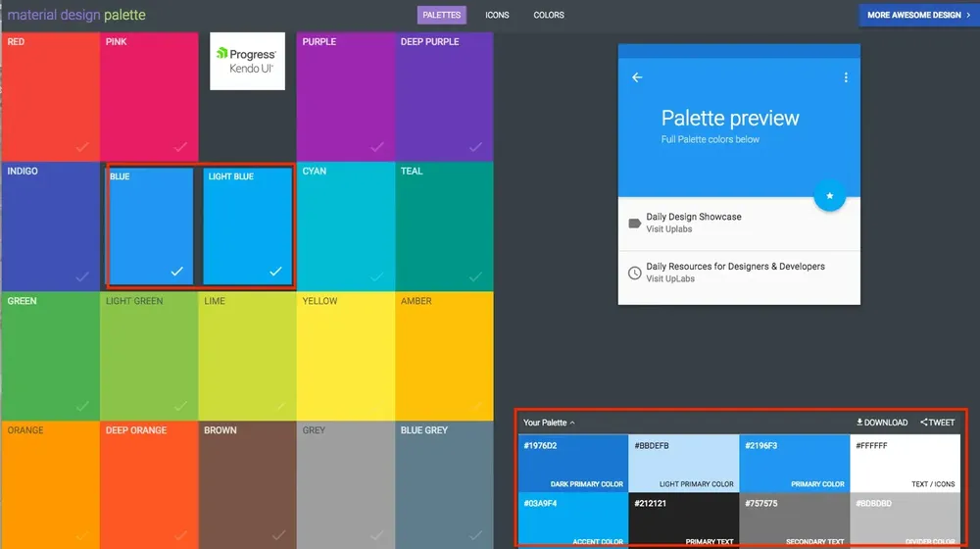The height and width of the screenshot is (549, 980).
Task: Click the material design palette site logo
Action: (x=76, y=15)
